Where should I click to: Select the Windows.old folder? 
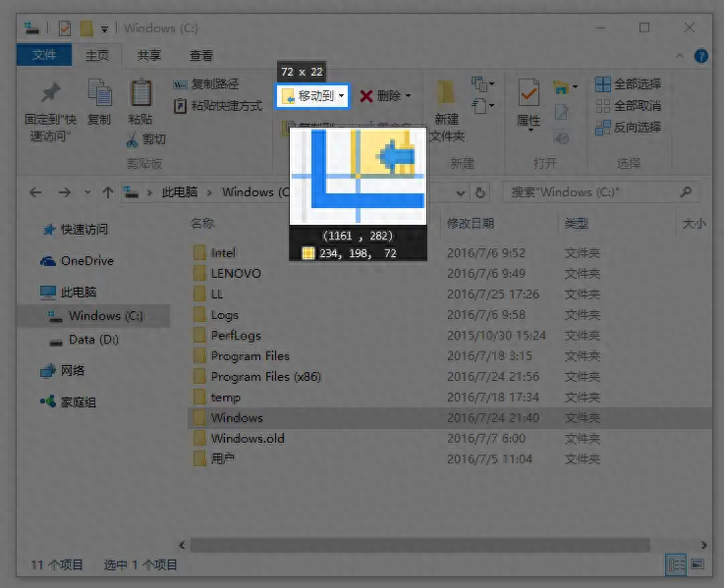[x=239, y=439]
